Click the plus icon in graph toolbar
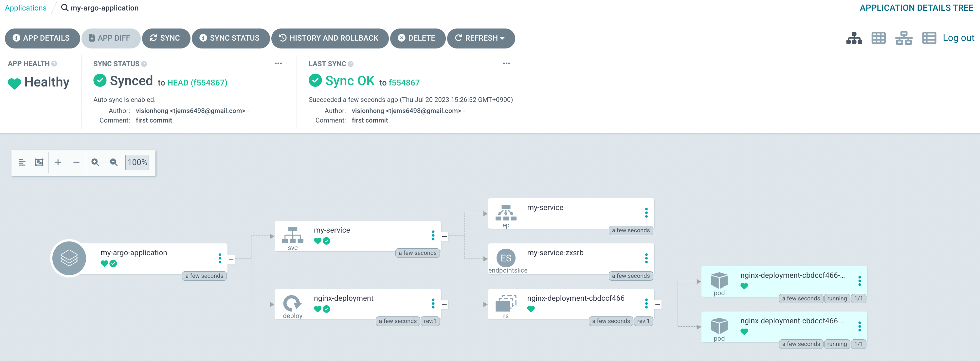The image size is (980, 361). tap(58, 162)
